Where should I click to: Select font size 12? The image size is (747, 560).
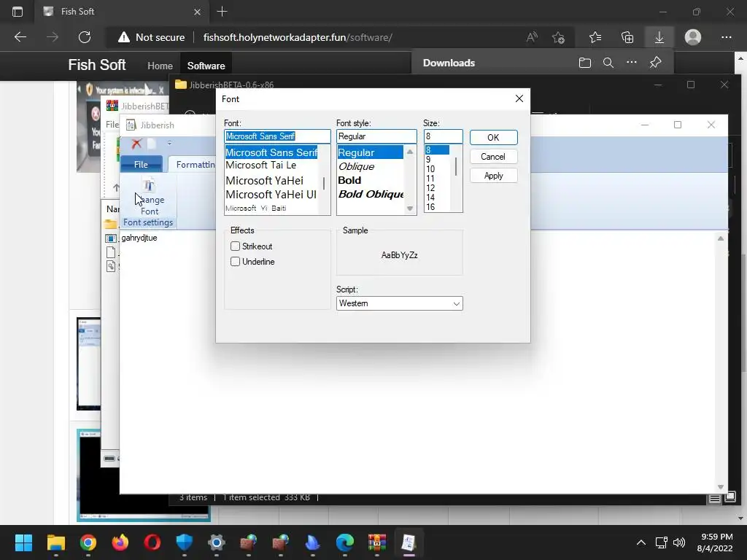[x=430, y=188]
